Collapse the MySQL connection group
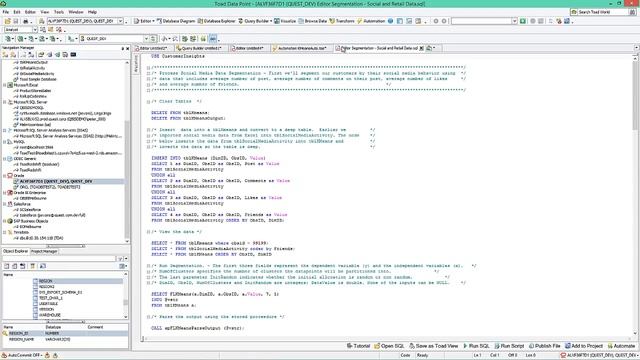Image resolution: width=640 pixels, height=360 pixels. tap(4, 142)
